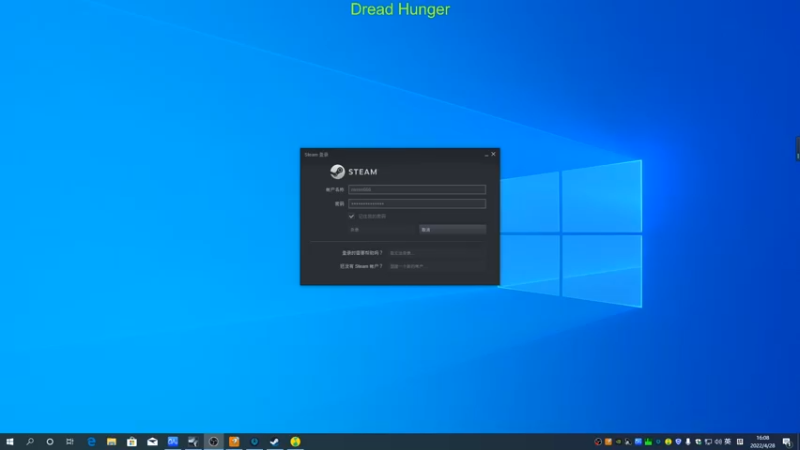
Task: Click the IME mode icon beside clock
Action: [740, 442]
